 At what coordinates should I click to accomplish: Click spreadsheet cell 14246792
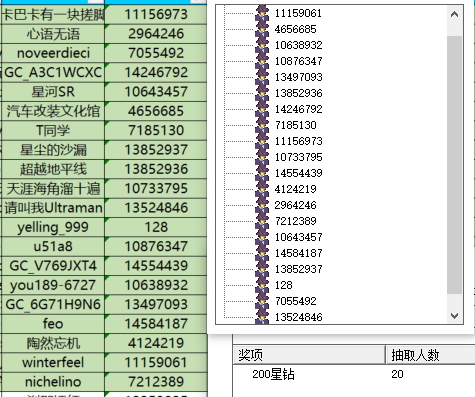click(x=156, y=72)
